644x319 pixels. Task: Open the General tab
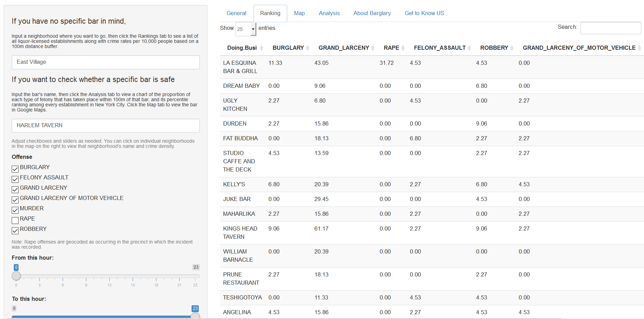[236, 13]
